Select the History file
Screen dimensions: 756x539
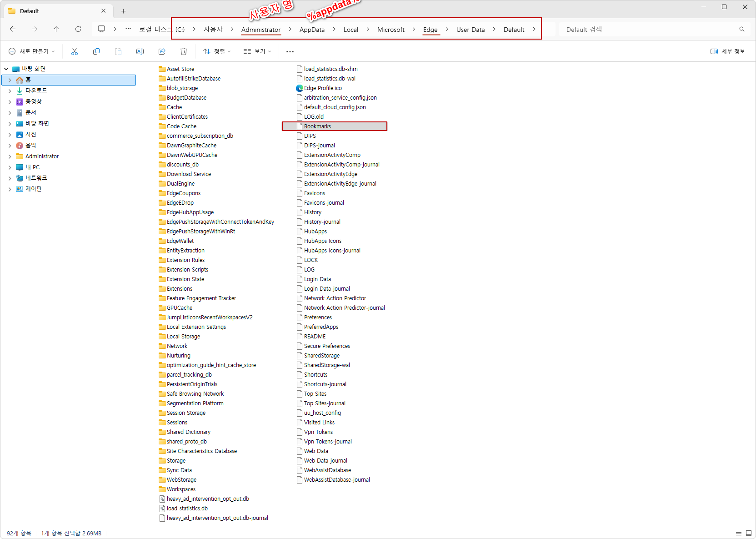tap(309, 212)
